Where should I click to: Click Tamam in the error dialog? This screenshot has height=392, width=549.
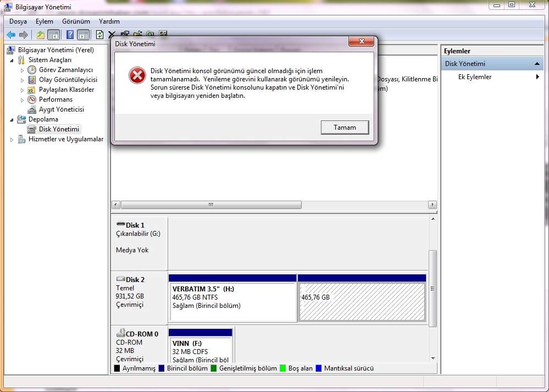coord(345,127)
